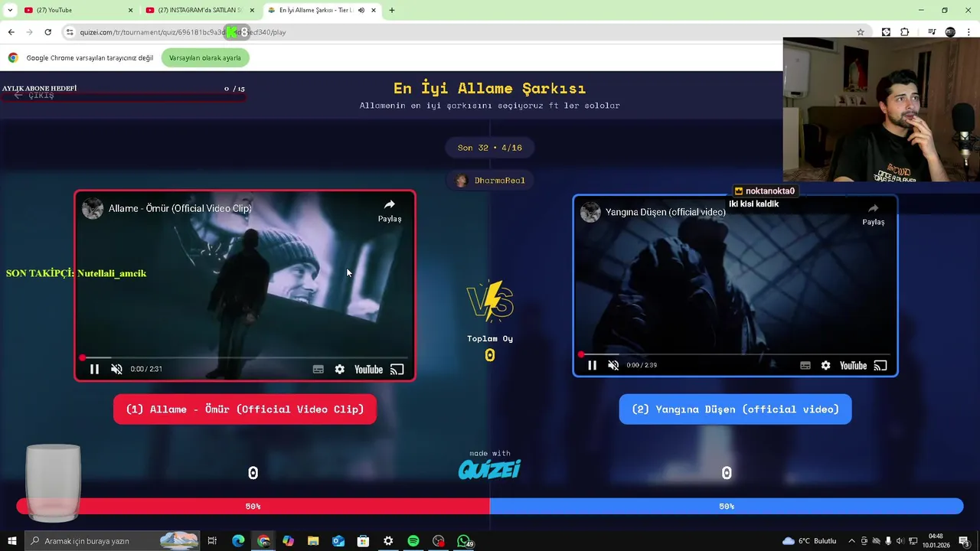Share the Yangına Düşen video
Image resolution: width=980 pixels, height=551 pixels.
tap(873, 214)
